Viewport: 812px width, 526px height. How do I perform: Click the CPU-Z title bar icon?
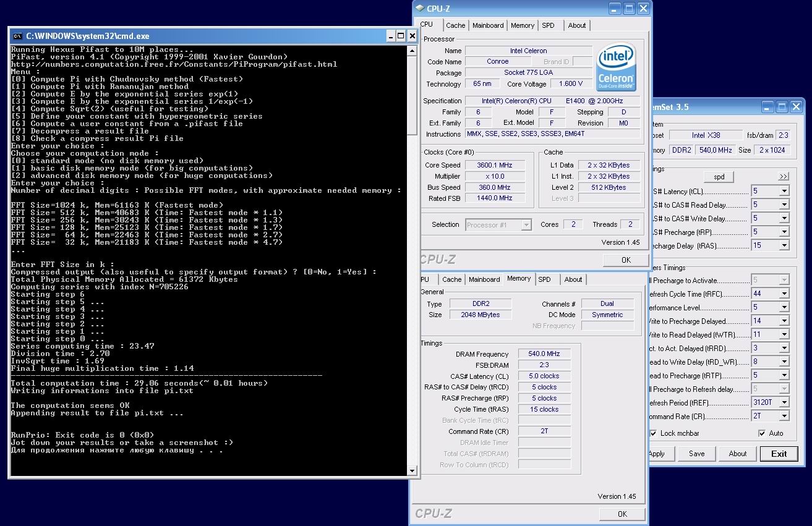point(420,8)
